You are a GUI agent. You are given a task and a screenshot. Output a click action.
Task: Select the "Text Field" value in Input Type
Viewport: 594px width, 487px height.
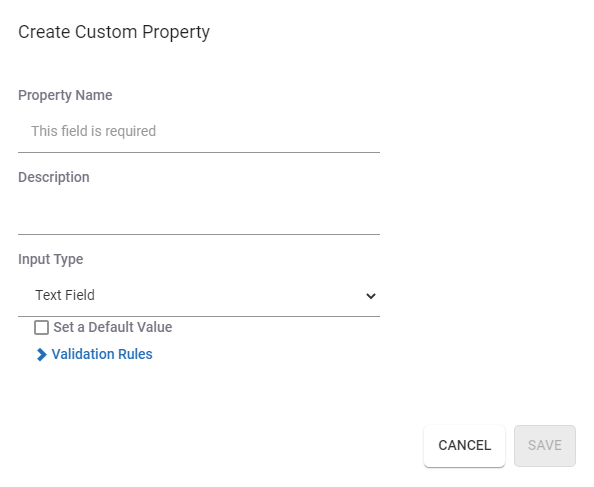tap(65, 295)
